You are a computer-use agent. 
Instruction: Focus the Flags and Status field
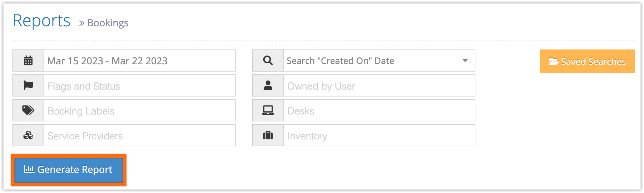(x=140, y=85)
